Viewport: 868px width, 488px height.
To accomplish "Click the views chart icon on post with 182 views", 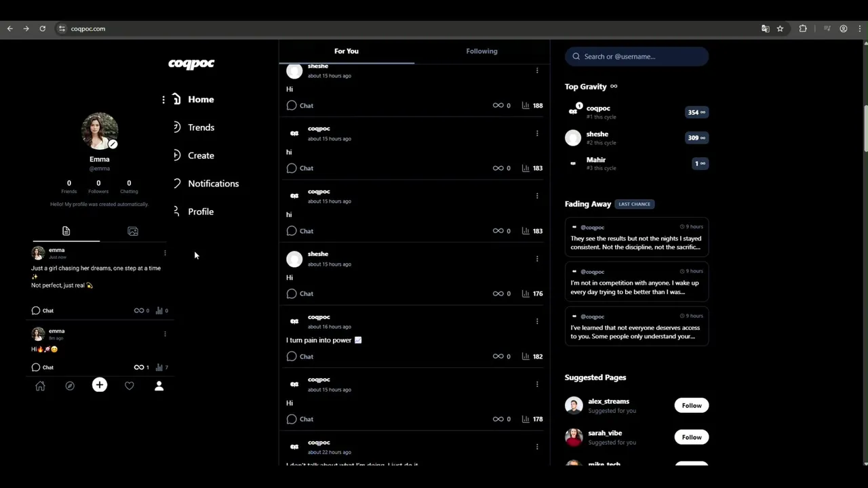I will point(526,357).
